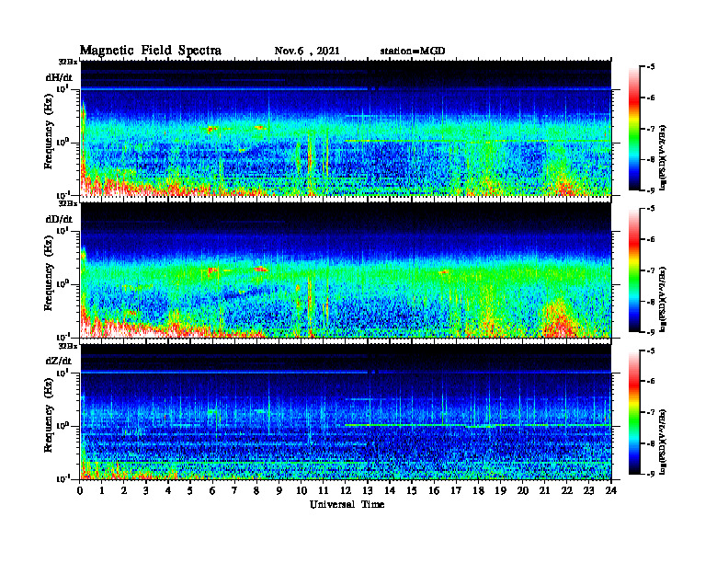This screenshot has width=728, height=563.
Task: Click the "4" hour tick label
Action: coord(168,491)
